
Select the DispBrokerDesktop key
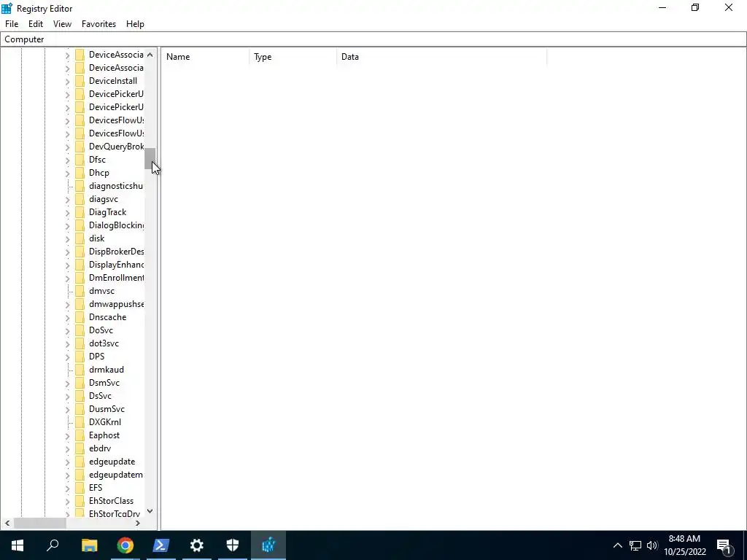pos(116,252)
